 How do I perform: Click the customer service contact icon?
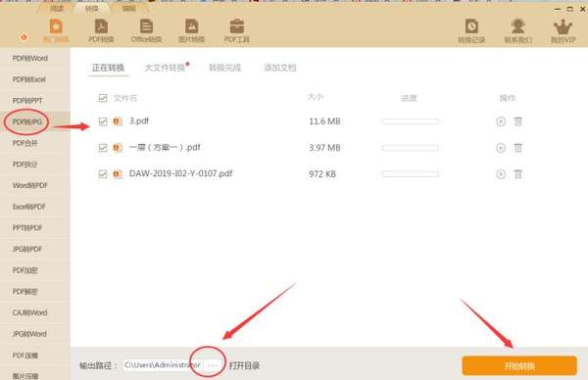click(517, 30)
